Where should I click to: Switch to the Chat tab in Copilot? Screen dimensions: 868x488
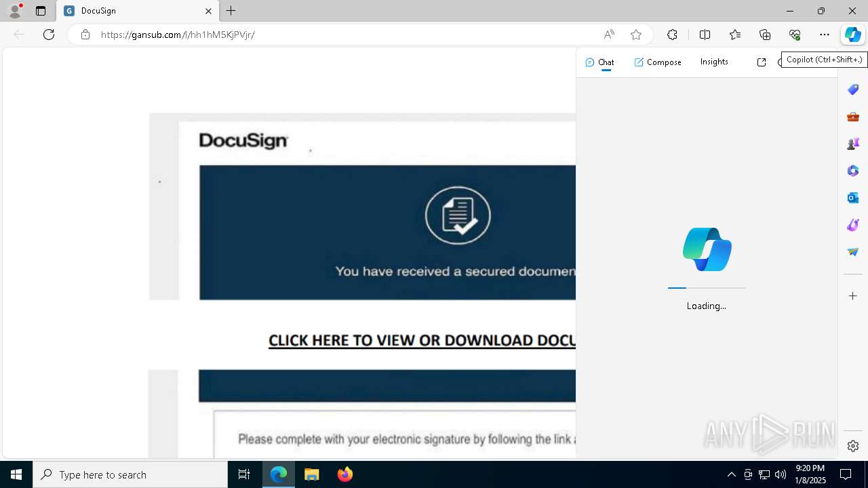pyautogui.click(x=599, y=62)
